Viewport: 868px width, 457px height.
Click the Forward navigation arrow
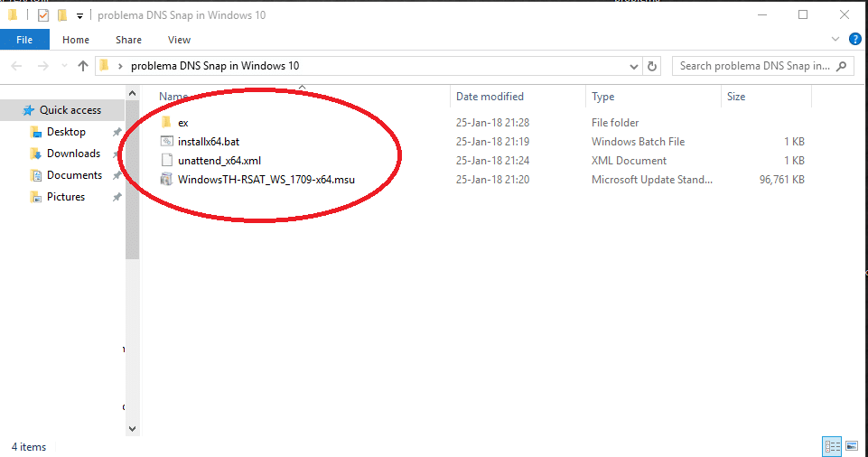(42, 66)
